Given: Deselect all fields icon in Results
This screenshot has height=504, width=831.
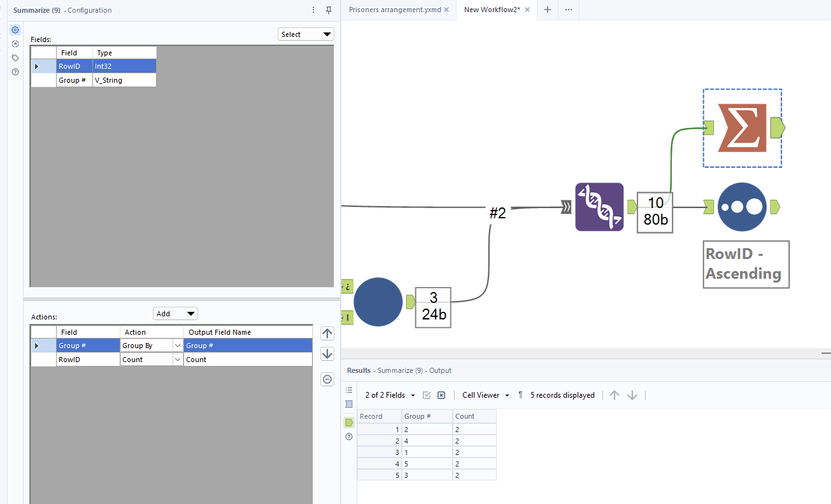Looking at the screenshot, I should (441, 395).
